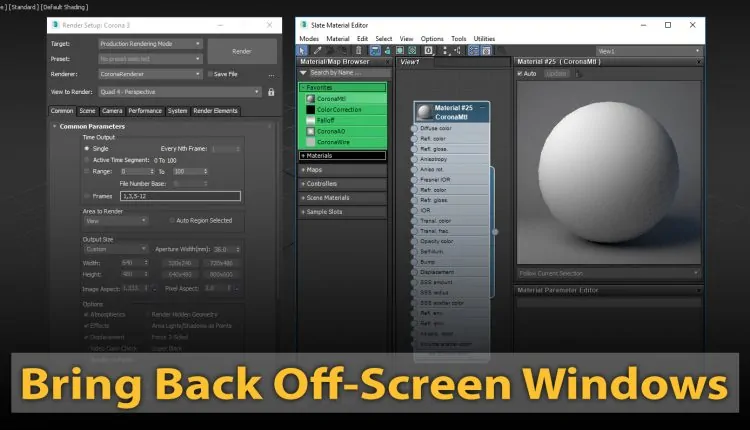Select the Single time output radio button
750x430 pixels.
click(x=87, y=148)
